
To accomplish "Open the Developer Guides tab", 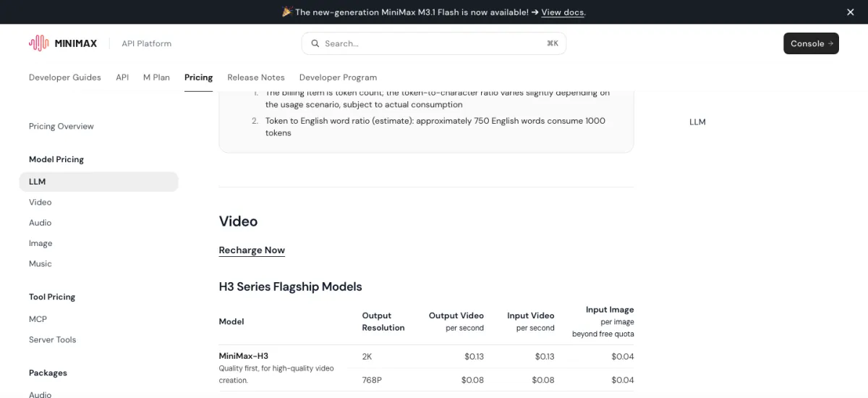I will click(65, 77).
